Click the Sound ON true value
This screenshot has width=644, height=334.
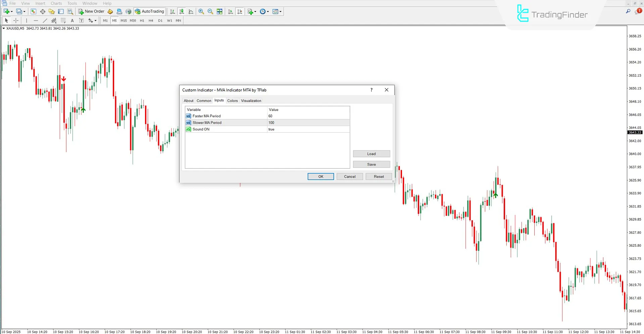(x=308, y=129)
